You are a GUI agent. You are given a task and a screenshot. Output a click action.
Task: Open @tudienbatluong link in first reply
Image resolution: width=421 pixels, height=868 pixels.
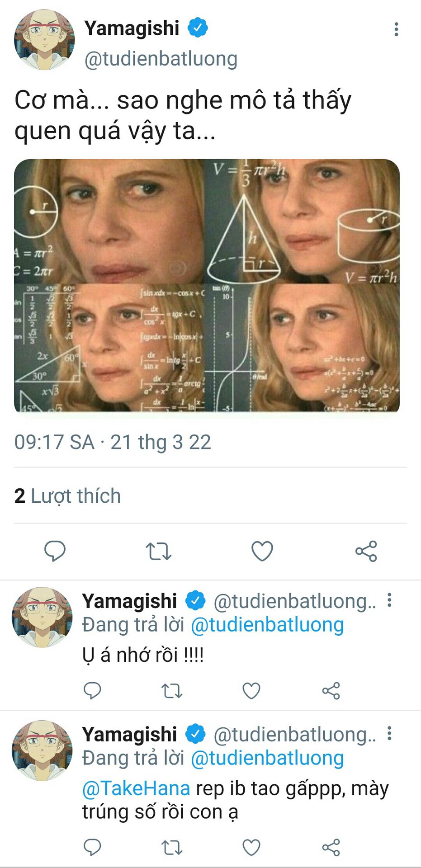point(267,625)
